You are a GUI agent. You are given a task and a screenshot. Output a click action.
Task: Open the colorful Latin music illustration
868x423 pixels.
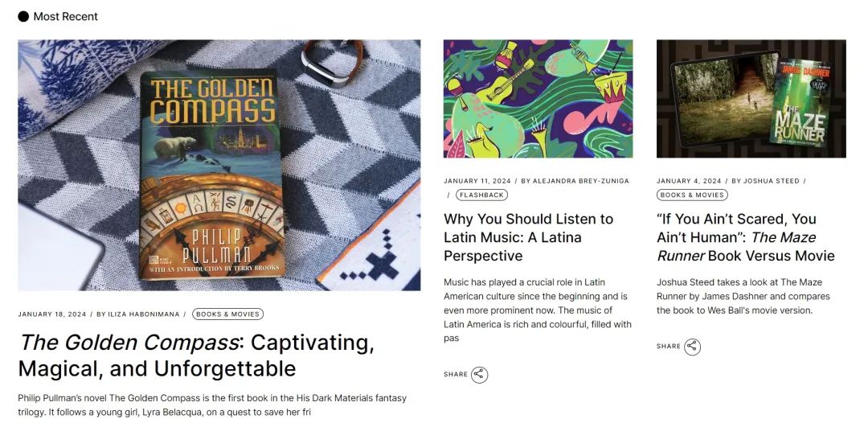(538, 99)
